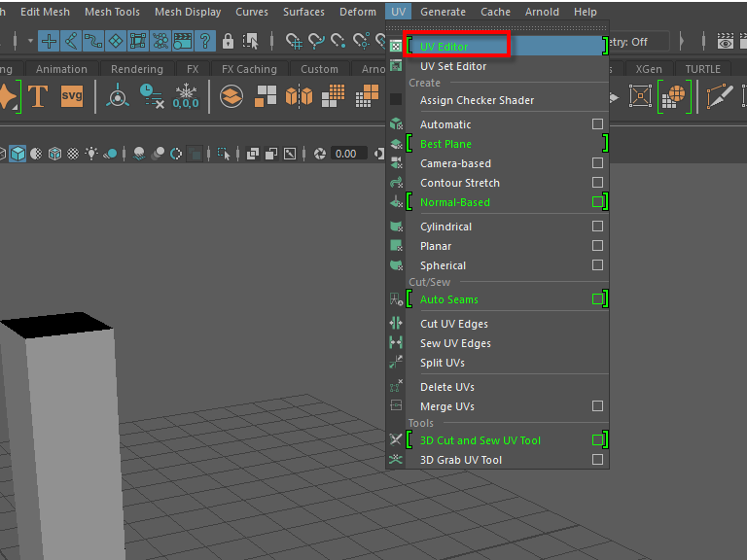
Task: Click the SVG tool shelf icon
Action: pyautogui.click(x=72, y=96)
